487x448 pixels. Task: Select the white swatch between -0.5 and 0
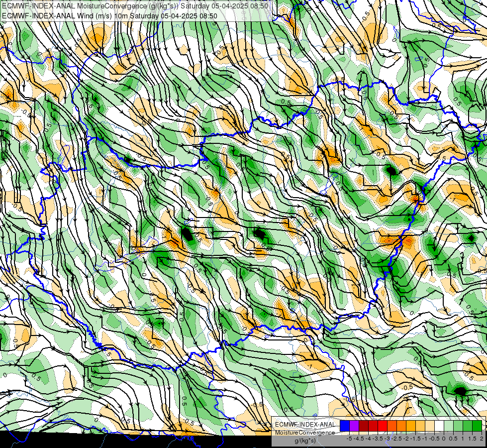point(439,426)
